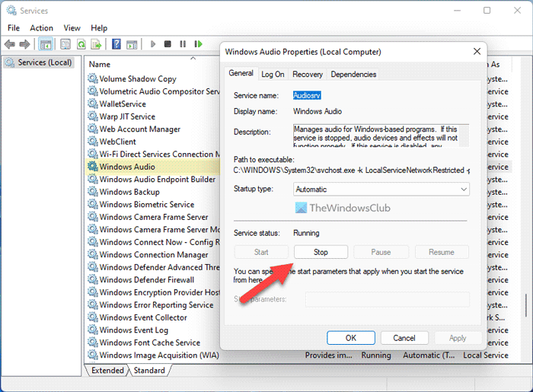Switch to the General tab
Viewport: 533px width, 392px height.
point(241,73)
